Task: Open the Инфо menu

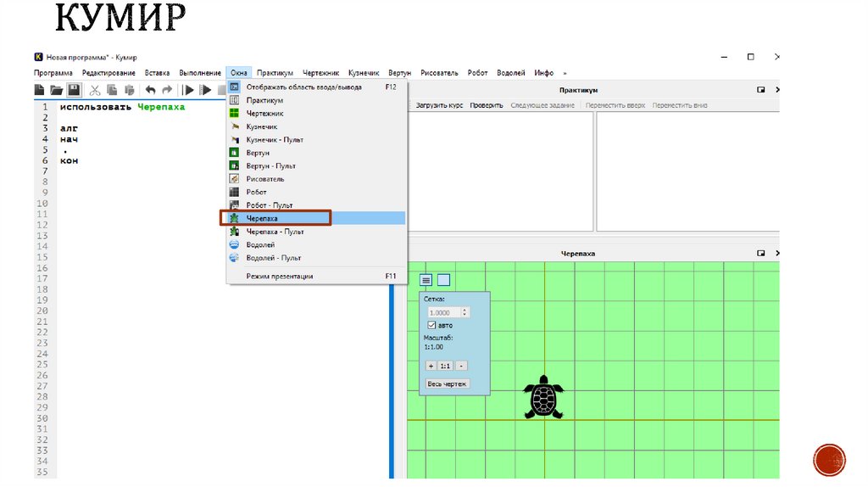Action: coord(543,73)
